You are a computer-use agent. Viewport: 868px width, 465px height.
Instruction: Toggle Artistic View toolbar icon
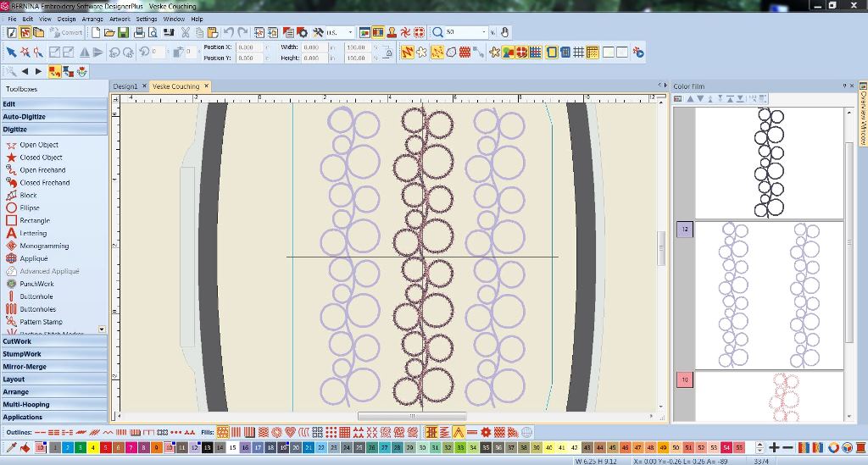pos(421,52)
